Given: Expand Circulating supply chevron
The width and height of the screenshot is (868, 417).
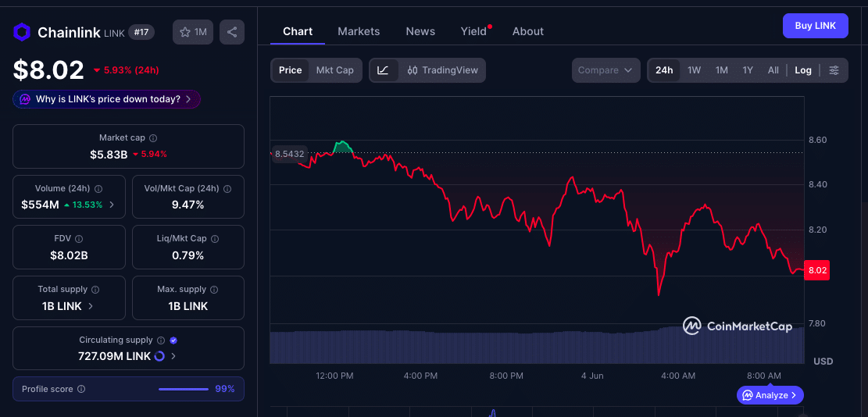Looking at the screenshot, I should click(x=173, y=356).
